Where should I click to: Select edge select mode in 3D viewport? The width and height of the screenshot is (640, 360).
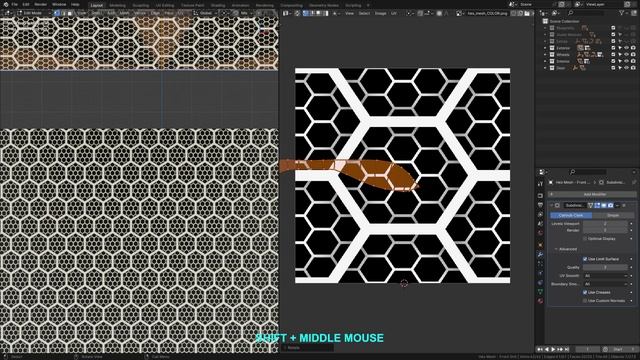pos(63,13)
